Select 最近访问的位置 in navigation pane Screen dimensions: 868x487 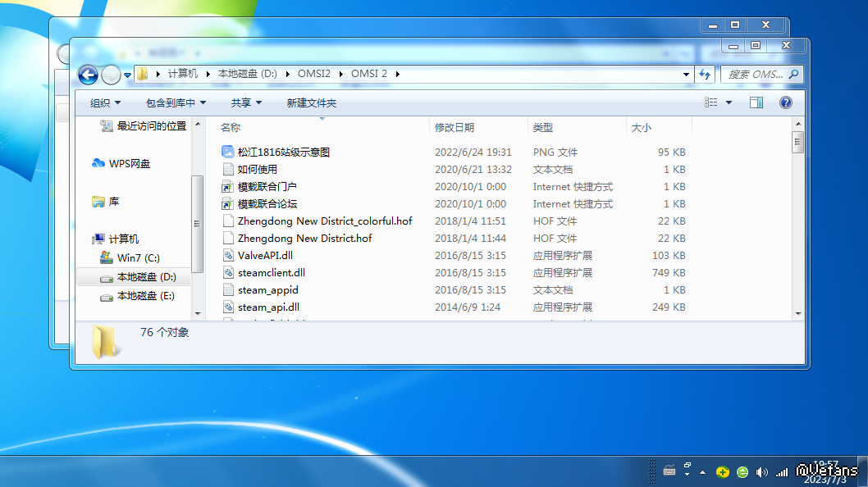(x=143, y=126)
